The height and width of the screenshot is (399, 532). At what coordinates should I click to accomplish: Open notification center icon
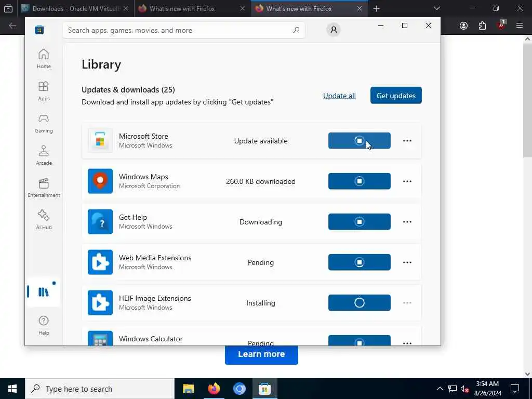[x=515, y=389]
